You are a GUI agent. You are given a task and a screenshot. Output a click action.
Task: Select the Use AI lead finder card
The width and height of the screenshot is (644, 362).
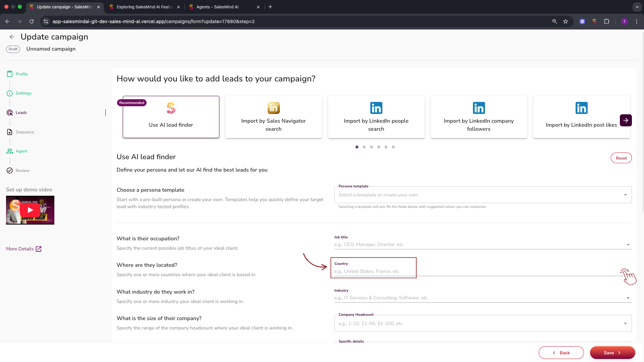pos(171,117)
